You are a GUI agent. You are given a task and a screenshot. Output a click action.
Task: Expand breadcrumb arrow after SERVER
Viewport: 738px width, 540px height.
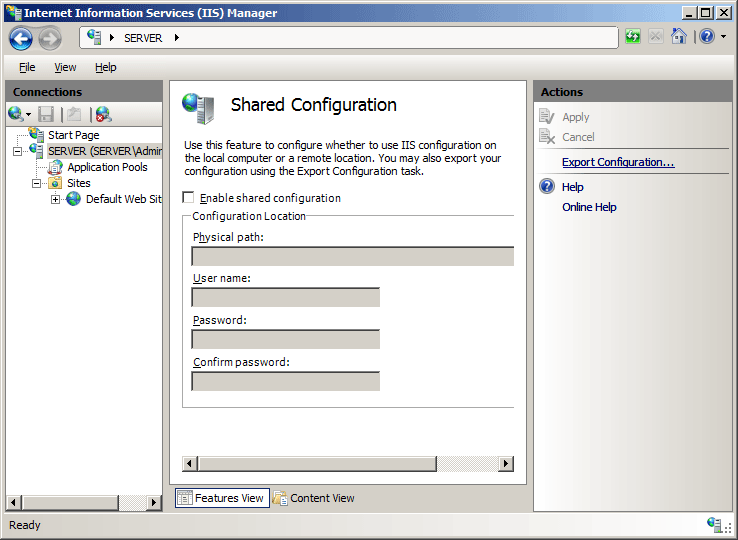(177, 38)
